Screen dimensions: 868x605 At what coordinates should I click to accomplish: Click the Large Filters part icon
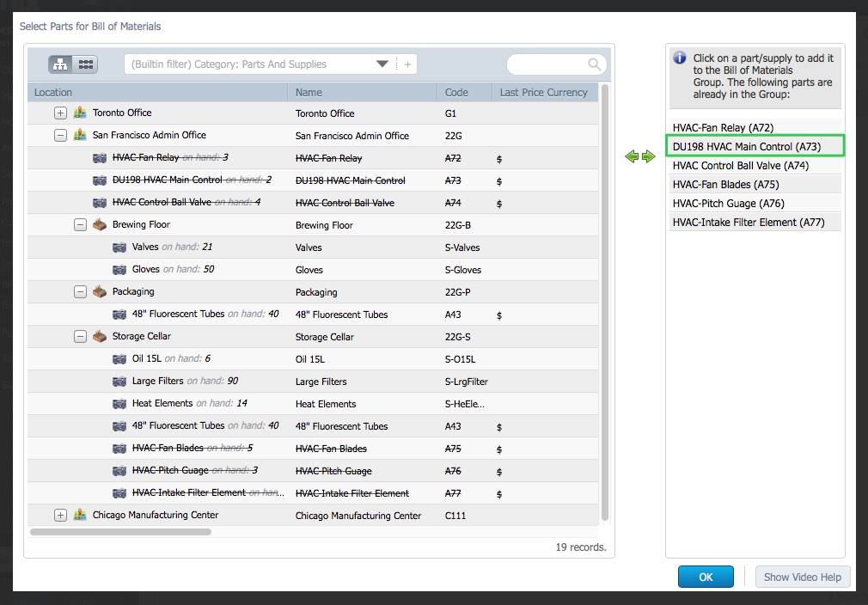119,382
